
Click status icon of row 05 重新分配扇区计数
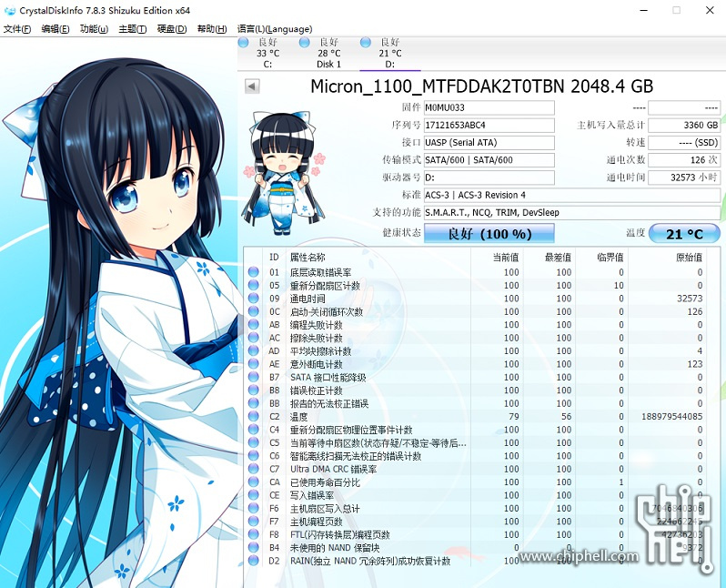[253, 285]
